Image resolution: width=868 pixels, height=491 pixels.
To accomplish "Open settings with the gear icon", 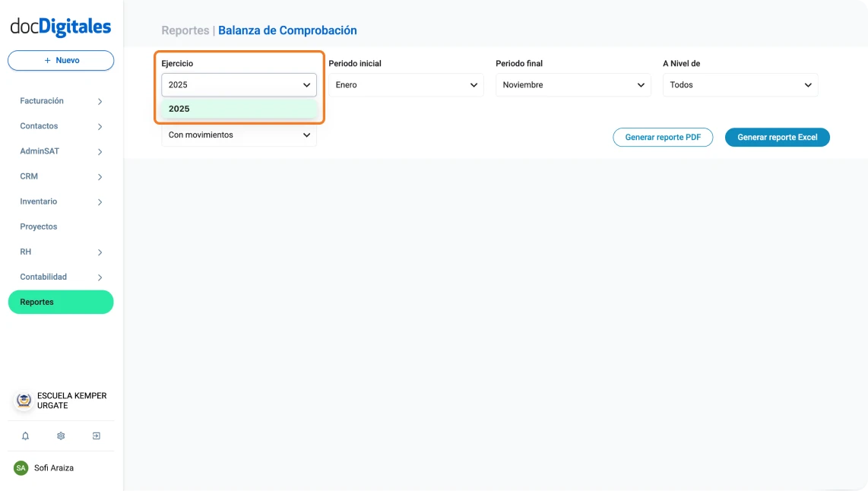I will [x=60, y=436].
